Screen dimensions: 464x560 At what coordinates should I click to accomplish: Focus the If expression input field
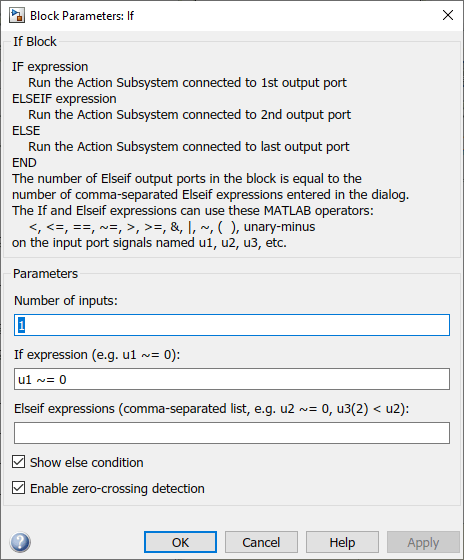coord(232,379)
